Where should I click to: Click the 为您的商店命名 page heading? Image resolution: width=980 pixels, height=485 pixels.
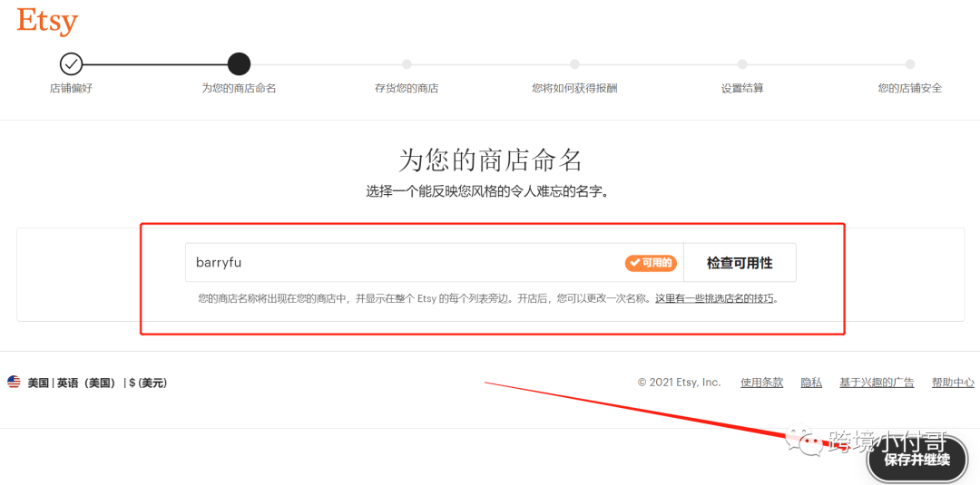click(x=491, y=160)
